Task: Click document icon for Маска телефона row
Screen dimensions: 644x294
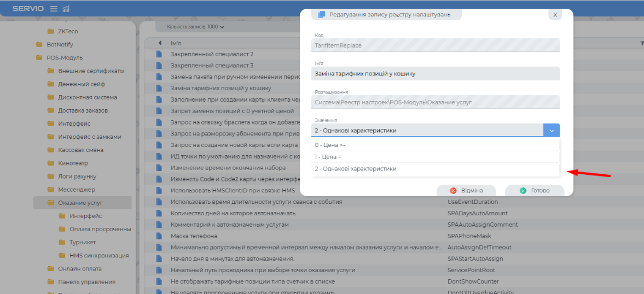Action: 159,236
